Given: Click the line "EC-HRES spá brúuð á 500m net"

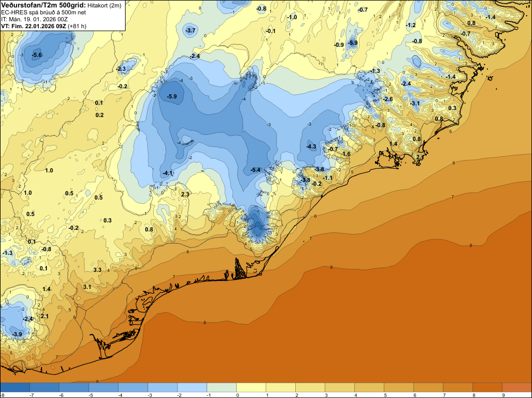Looking at the screenshot, I should [x=44, y=12].
